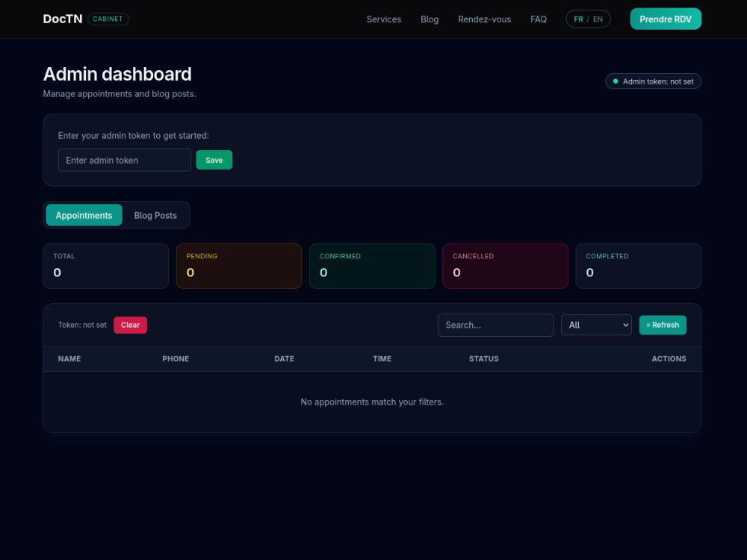Click the CONFIRMED stat card
The width and height of the screenshot is (747, 560).
pyautogui.click(x=372, y=267)
